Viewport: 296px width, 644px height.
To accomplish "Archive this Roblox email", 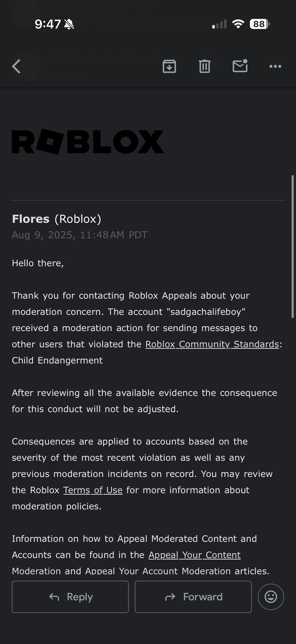I will [169, 66].
